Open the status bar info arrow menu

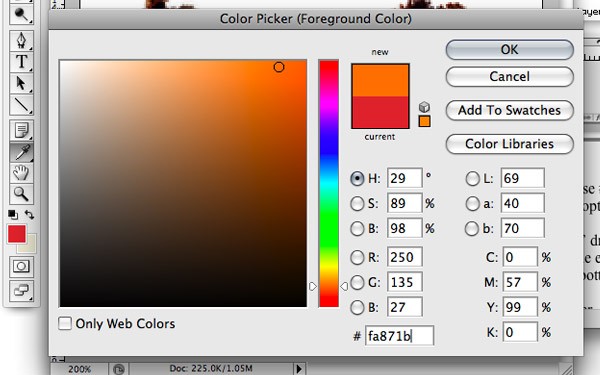(299, 369)
